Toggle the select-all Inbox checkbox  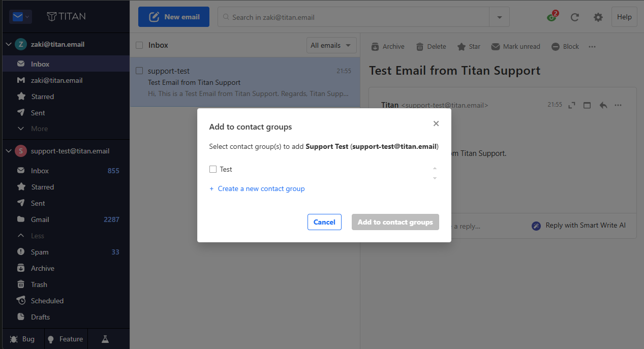click(139, 45)
